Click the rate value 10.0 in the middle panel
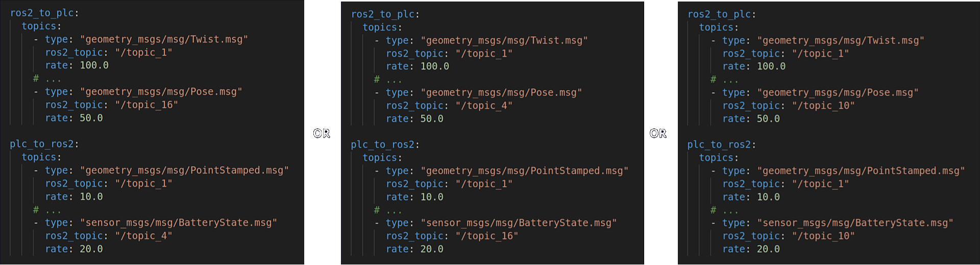Image resolution: width=980 pixels, height=265 pixels. tap(432, 197)
